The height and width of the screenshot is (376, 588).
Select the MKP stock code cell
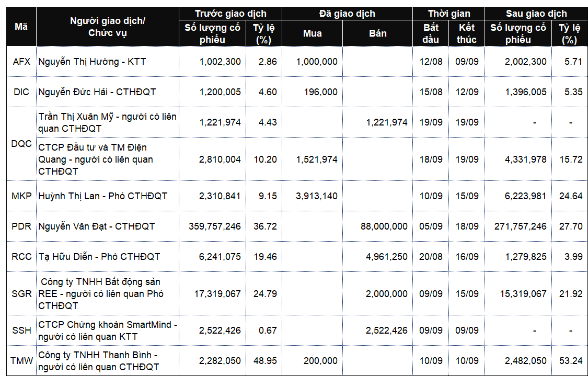(x=21, y=196)
